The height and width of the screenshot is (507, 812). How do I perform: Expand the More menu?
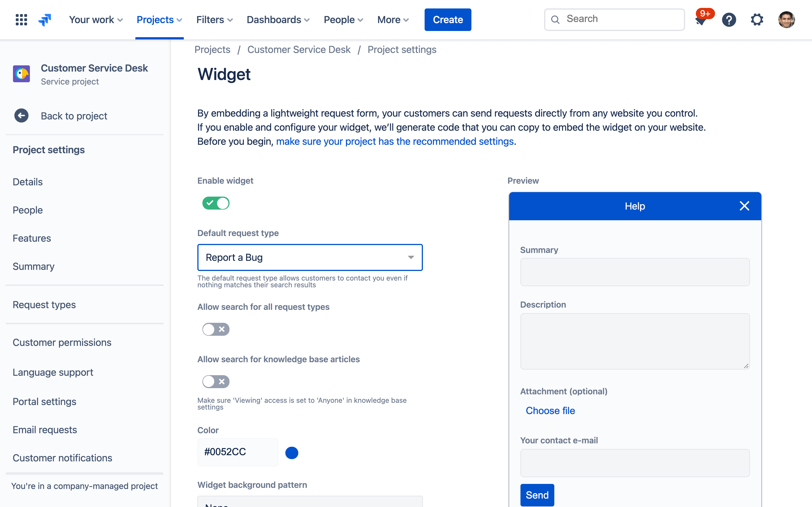click(x=392, y=19)
